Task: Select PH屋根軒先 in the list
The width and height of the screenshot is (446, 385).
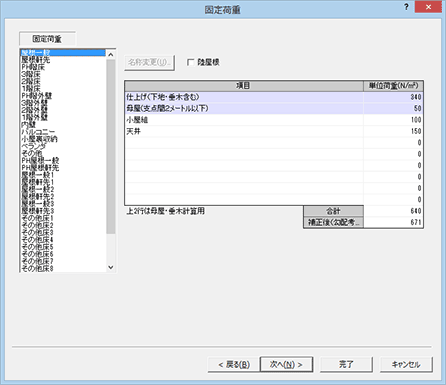Action: (x=63, y=168)
